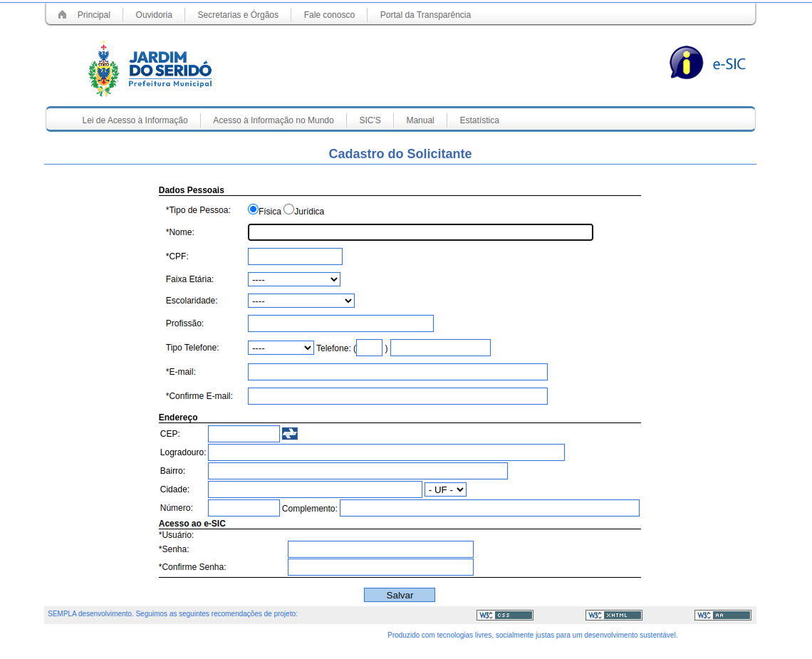Open the Portal da Transparência link

[425, 15]
